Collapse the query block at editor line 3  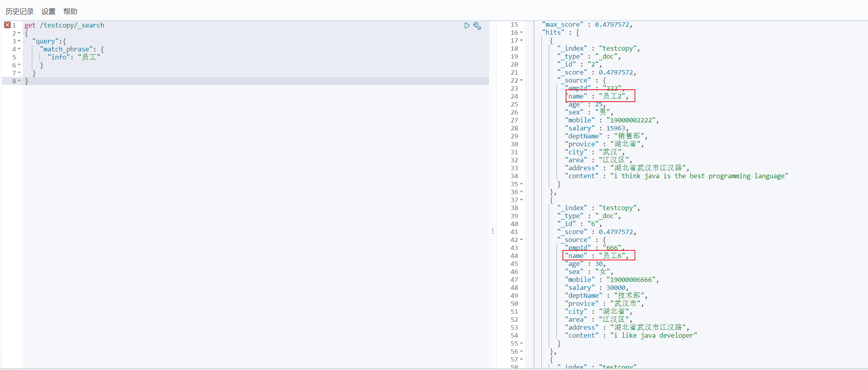tap(19, 41)
